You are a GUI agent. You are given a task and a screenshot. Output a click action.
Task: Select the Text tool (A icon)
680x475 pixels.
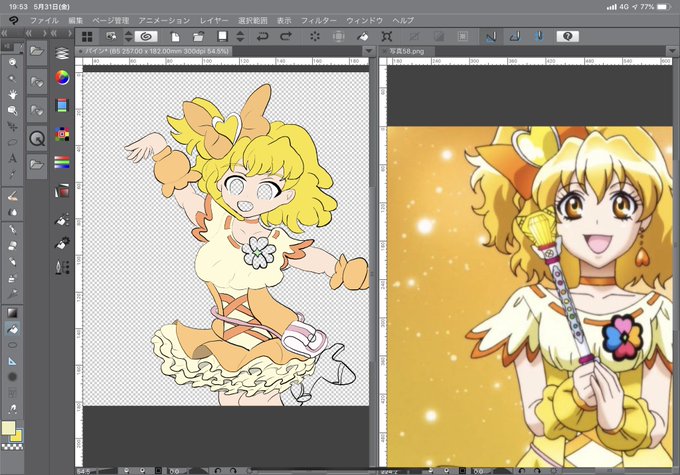(13, 158)
